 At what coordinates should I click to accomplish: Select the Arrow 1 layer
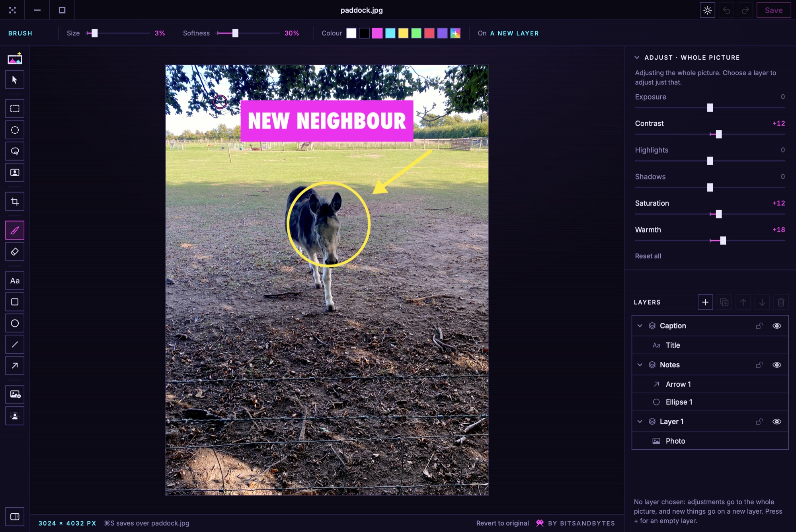click(710, 384)
